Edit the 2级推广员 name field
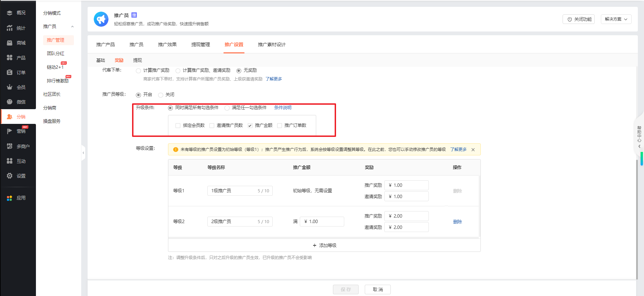The image size is (644, 296). (240, 221)
